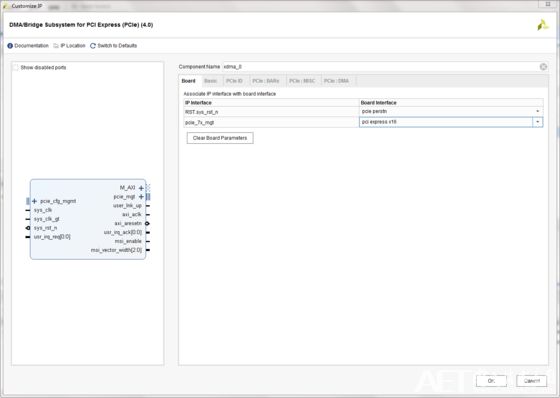The height and width of the screenshot is (398, 560).
Task: Click the Component Name input field
Action: [x=380, y=67]
